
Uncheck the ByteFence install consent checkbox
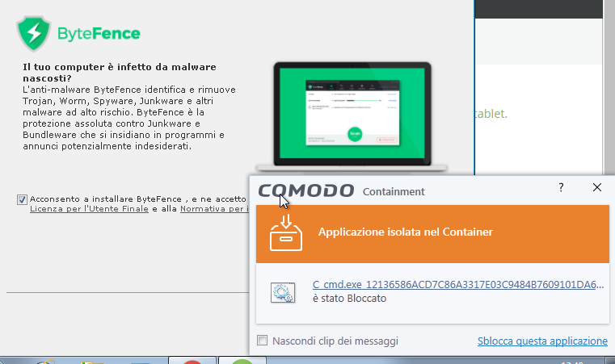pyautogui.click(x=22, y=199)
